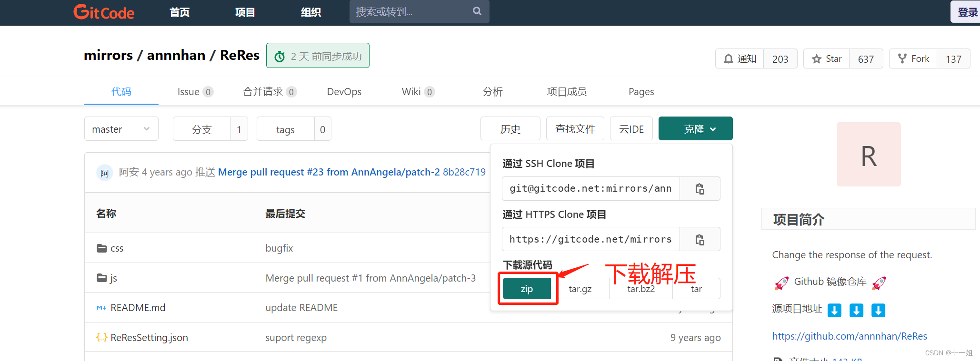Open the Merge pull request #23 commit link
Image resolution: width=980 pixels, height=361 pixels.
coord(329,172)
